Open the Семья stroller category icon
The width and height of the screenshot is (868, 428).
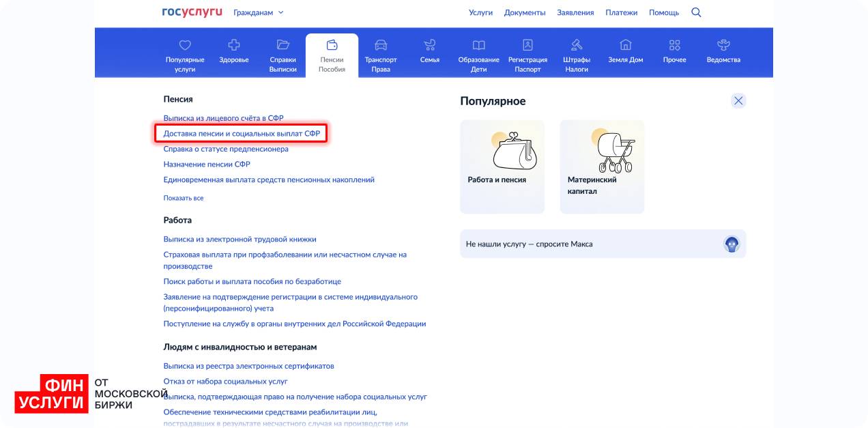[429, 46]
